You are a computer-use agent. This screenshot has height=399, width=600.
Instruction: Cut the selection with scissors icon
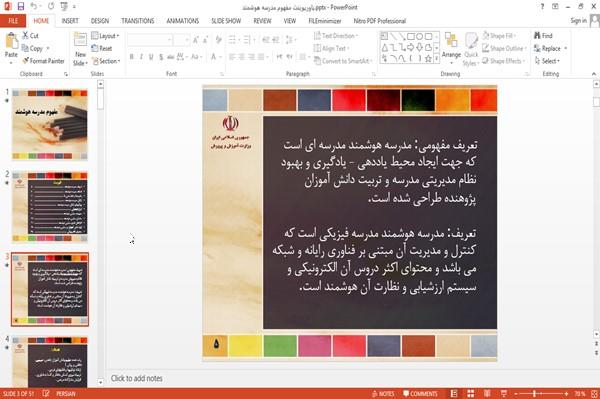[26, 36]
